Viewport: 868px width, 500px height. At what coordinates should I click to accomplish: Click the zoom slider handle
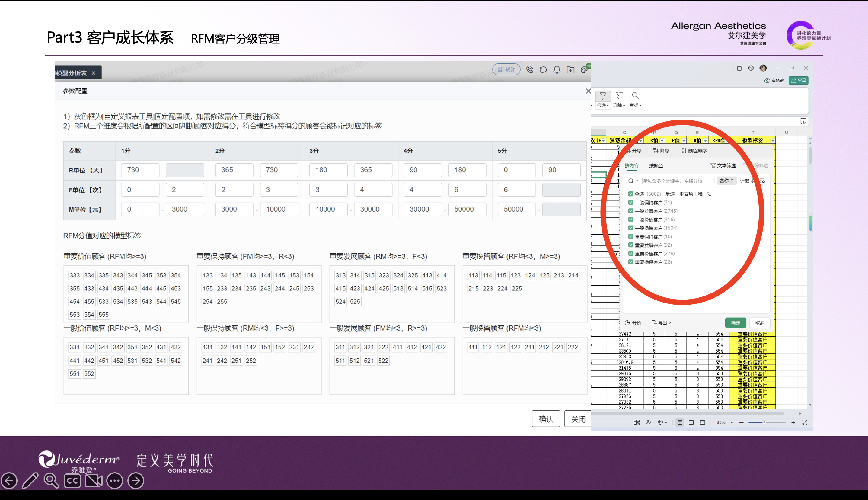pyautogui.click(x=764, y=422)
